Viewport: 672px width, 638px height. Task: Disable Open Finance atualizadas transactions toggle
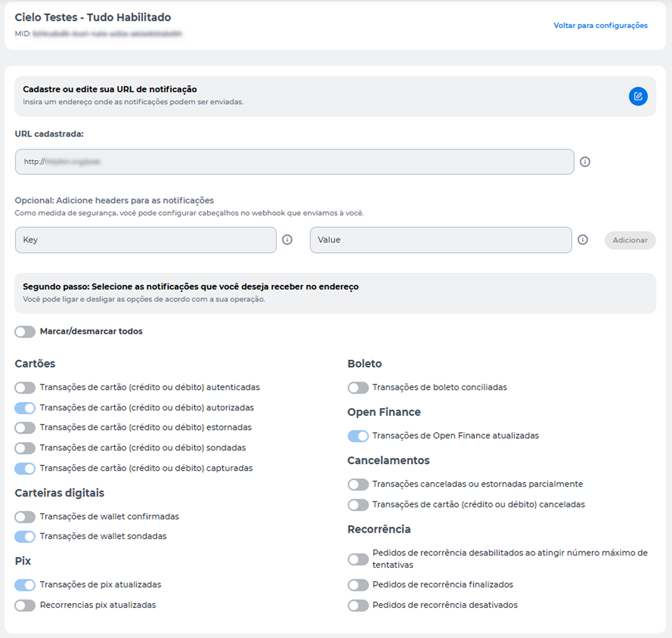pyautogui.click(x=358, y=436)
